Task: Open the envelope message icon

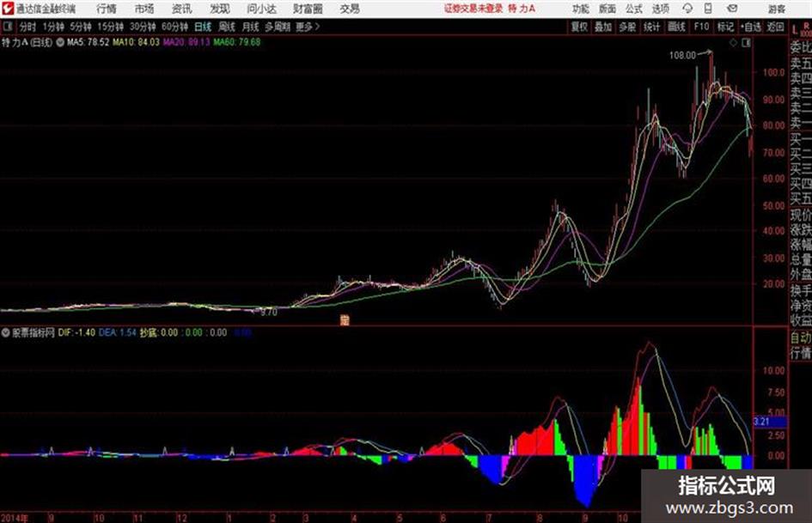Action: [732, 9]
